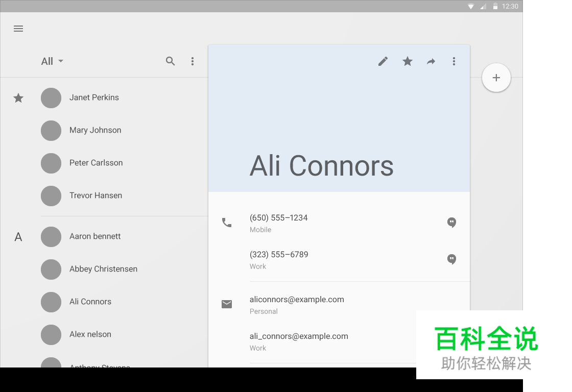Open Janet Perkins' avatar thumbnail
This screenshot has width=572, height=392.
(x=51, y=98)
